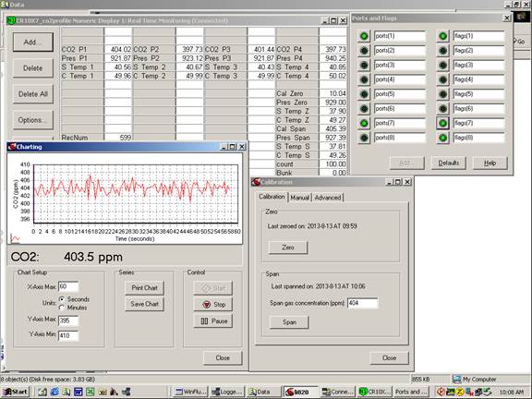Screen dimensions: 532x399
Task: Select the Cal Span value 405.39
Action: coord(332,129)
